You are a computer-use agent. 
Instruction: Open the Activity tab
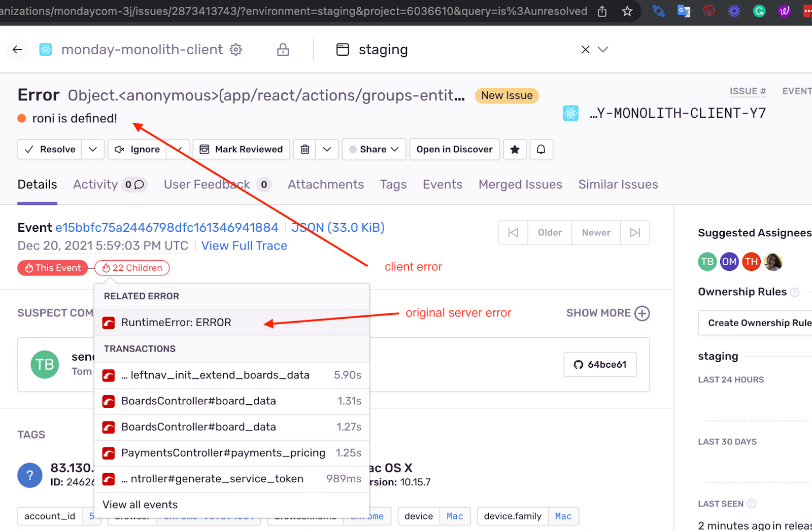tap(110, 185)
